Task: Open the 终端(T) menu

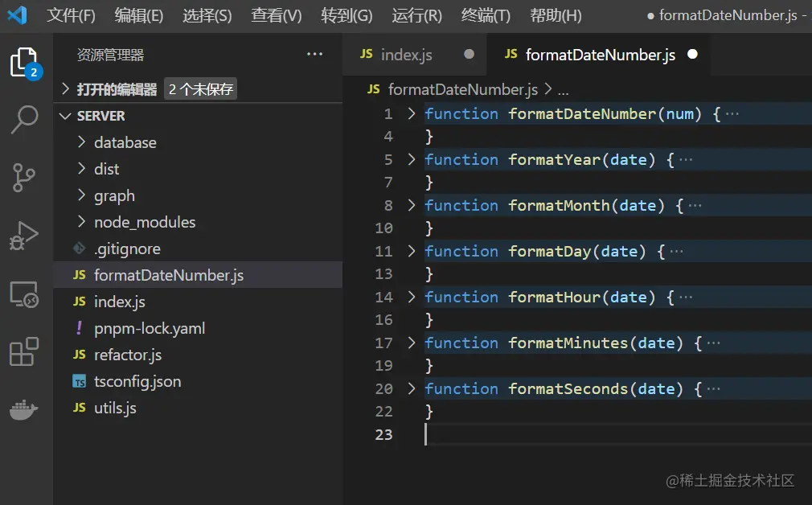Action: pyautogui.click(x=486, y=15)
